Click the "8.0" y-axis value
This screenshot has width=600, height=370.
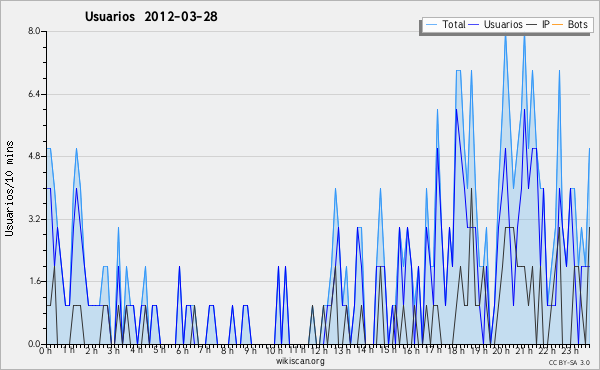pyautogui.click(x=34, y=31)
